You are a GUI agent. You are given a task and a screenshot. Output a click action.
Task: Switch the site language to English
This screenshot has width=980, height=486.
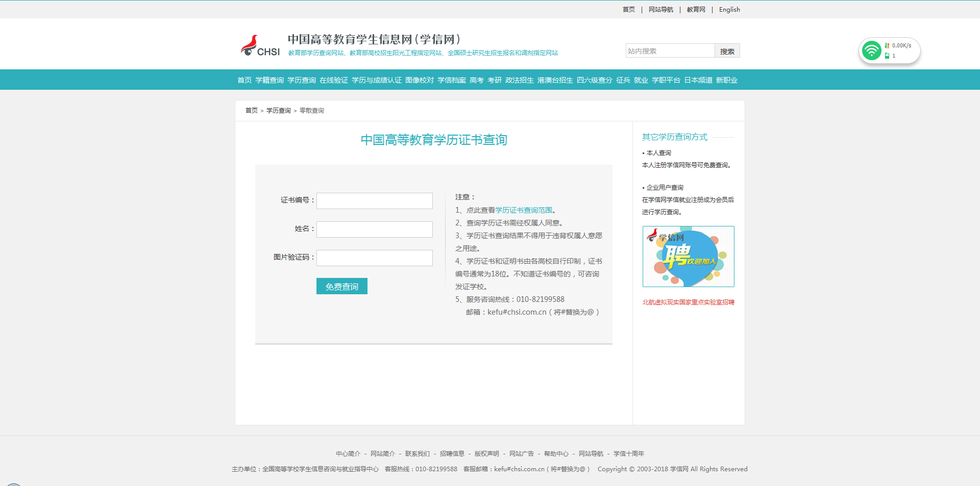click(729, 10)
